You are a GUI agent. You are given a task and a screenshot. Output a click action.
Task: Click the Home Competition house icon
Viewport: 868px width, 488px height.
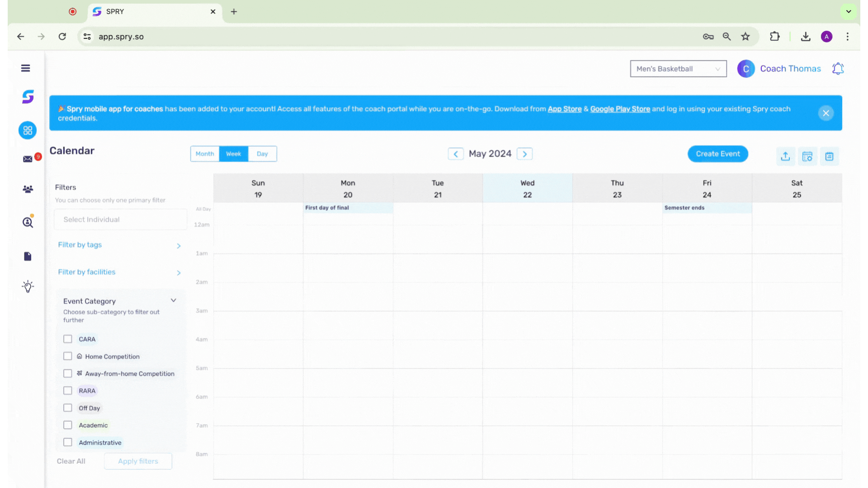point(80,356)
